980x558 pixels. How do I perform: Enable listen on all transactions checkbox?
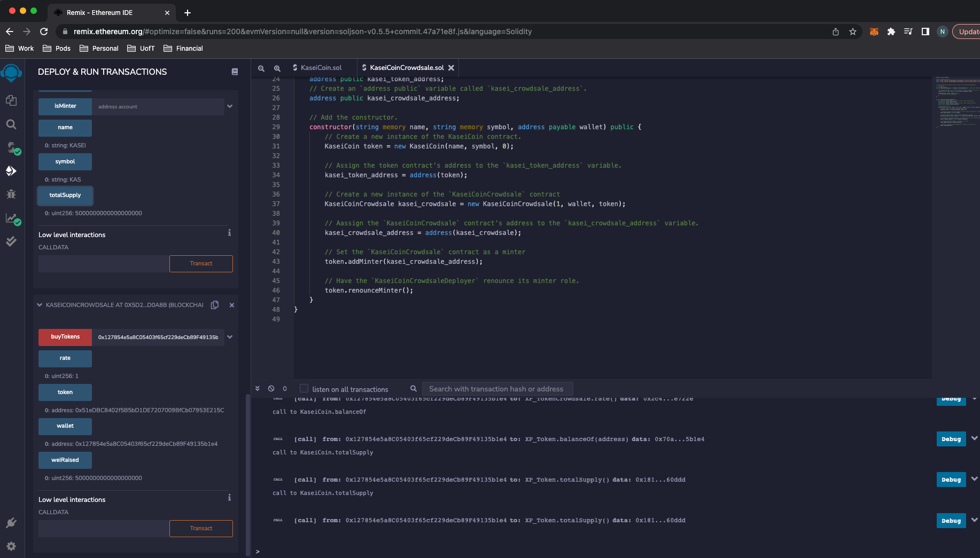click(x=304, y=388)
